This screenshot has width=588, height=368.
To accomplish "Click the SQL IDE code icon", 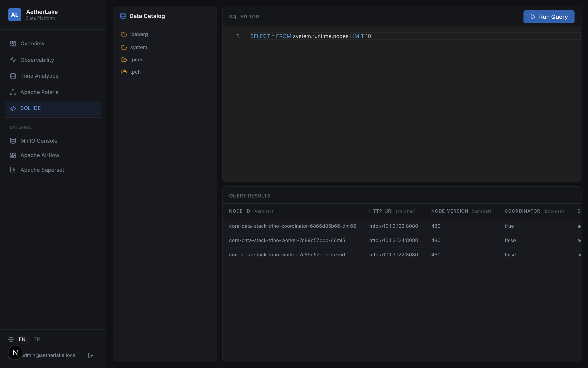I will pos(13,108).
